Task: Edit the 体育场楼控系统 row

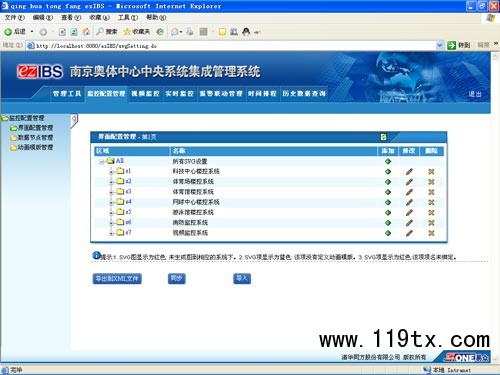Action: point(409,182)
